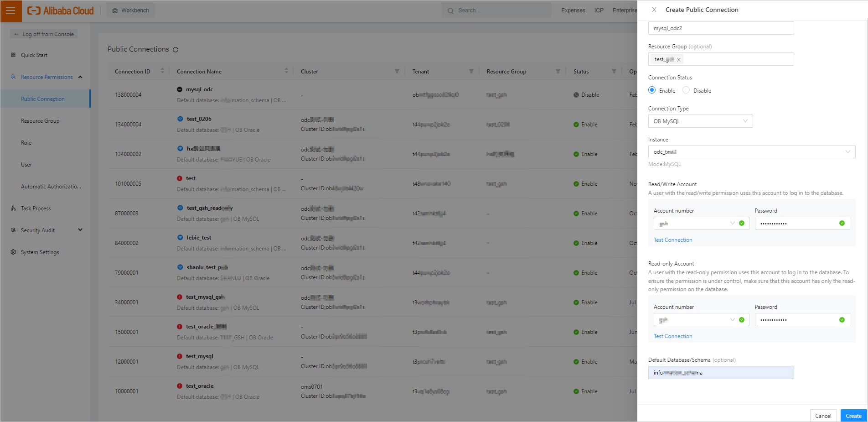This screenshot has height=422, width=868.
Task: Click Log off from Console
Action: [44, 34]
